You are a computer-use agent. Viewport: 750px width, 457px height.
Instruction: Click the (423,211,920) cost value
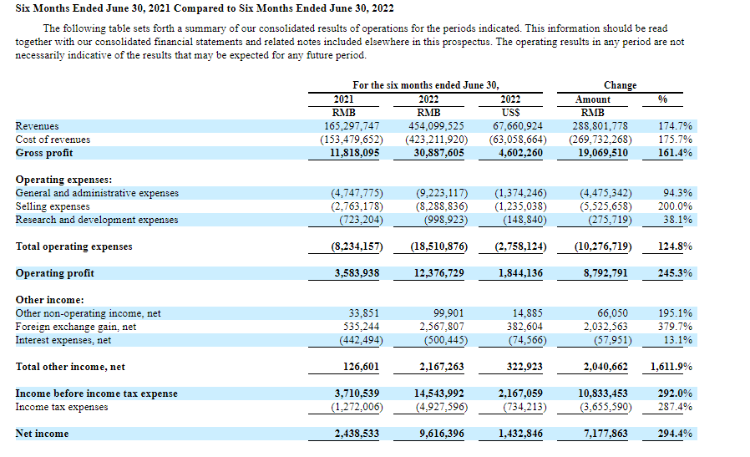[x=437, y=140]
